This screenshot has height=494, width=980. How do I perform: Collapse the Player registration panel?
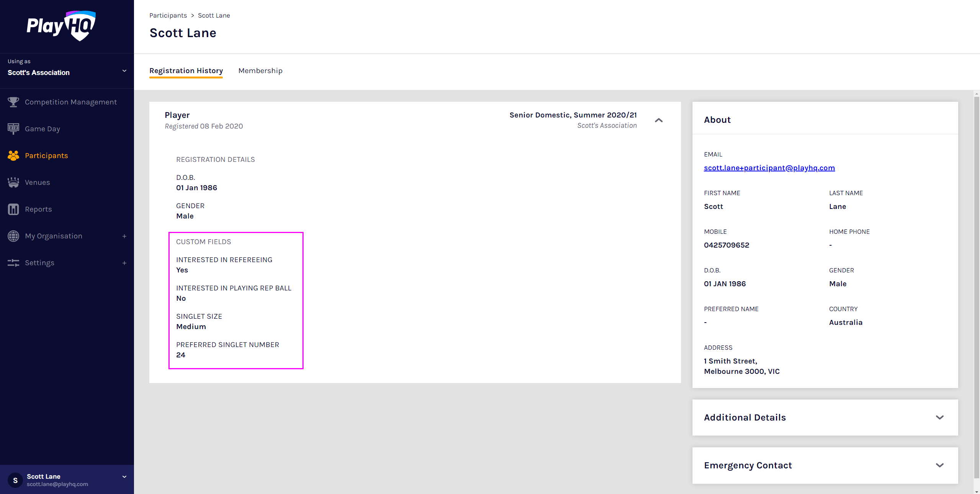[658, 120]
